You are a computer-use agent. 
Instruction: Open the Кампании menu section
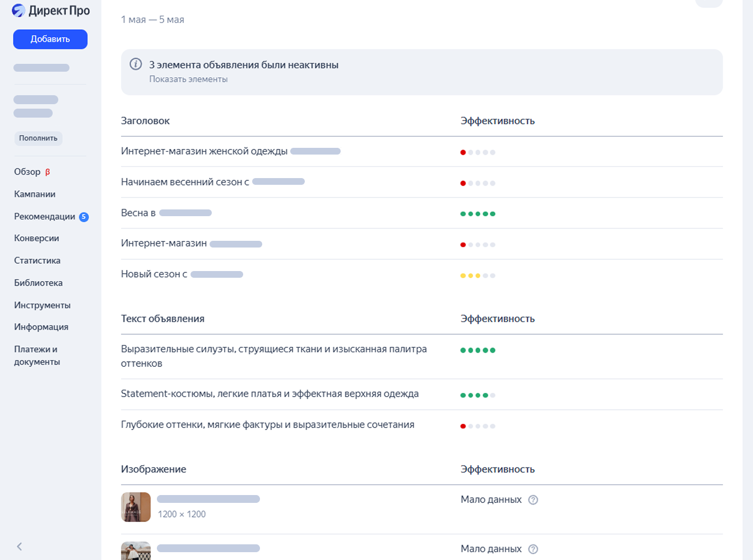pyautogui.click(x=35, y=194)
